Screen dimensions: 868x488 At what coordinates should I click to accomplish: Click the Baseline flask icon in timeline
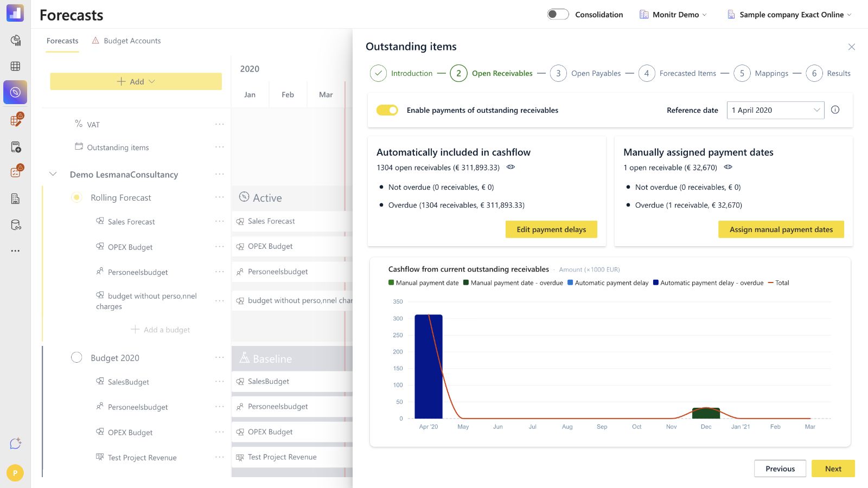(244, 358)
